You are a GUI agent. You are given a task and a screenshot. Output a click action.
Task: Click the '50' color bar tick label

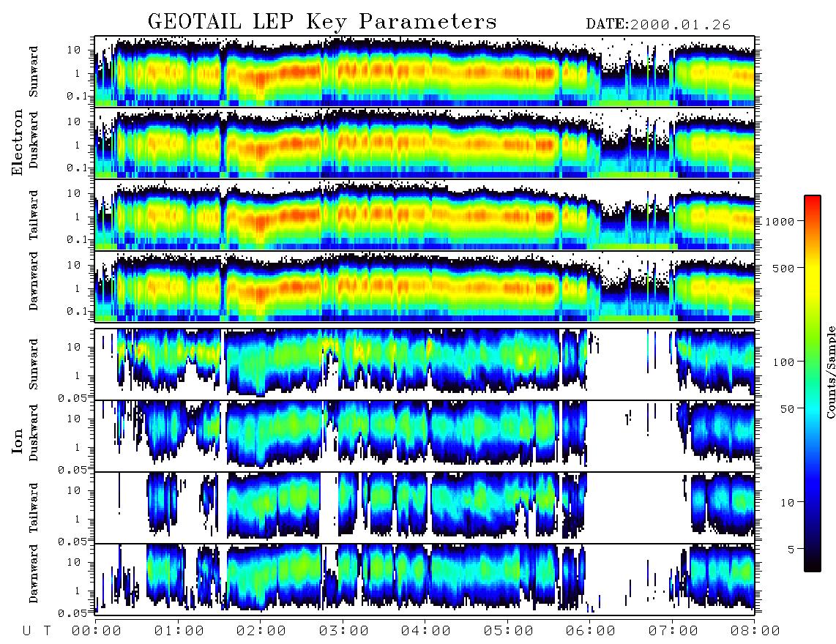point(786,409)
